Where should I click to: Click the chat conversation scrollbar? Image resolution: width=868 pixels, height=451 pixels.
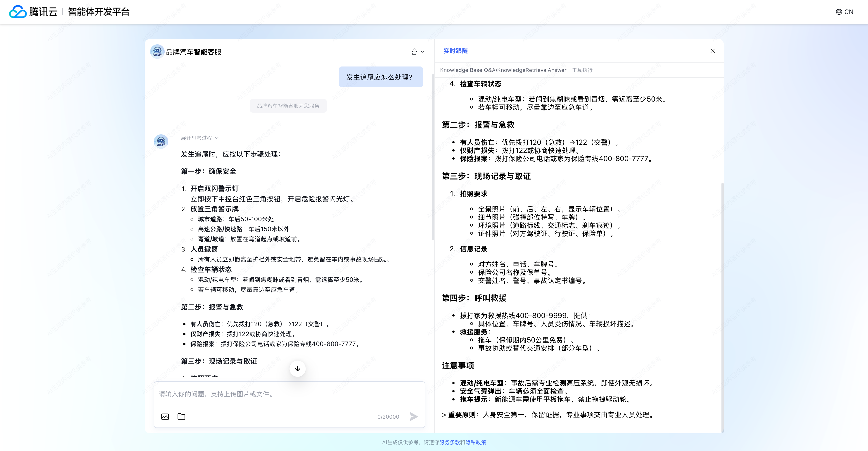[x=433, y=158]
